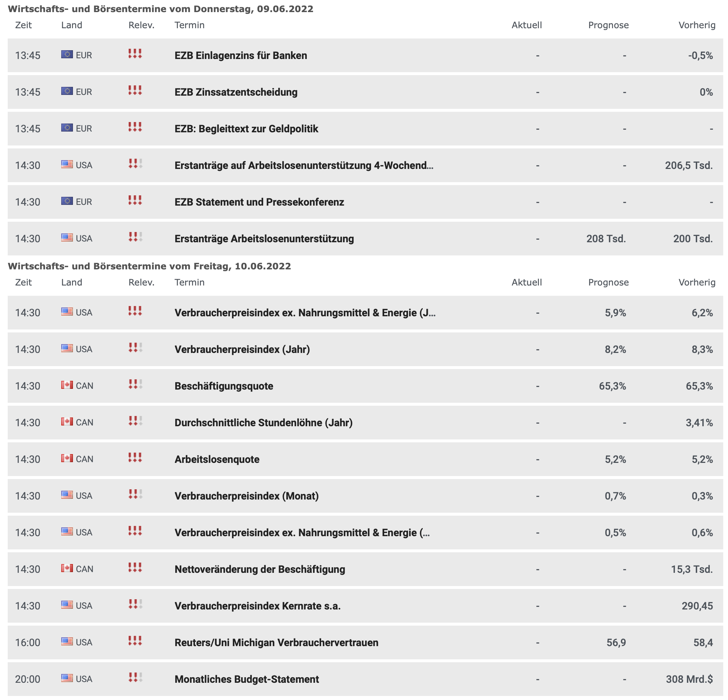Click the previous value 206,5 Tsd.
Screen dimensions: 728x700
pos(689,165)
